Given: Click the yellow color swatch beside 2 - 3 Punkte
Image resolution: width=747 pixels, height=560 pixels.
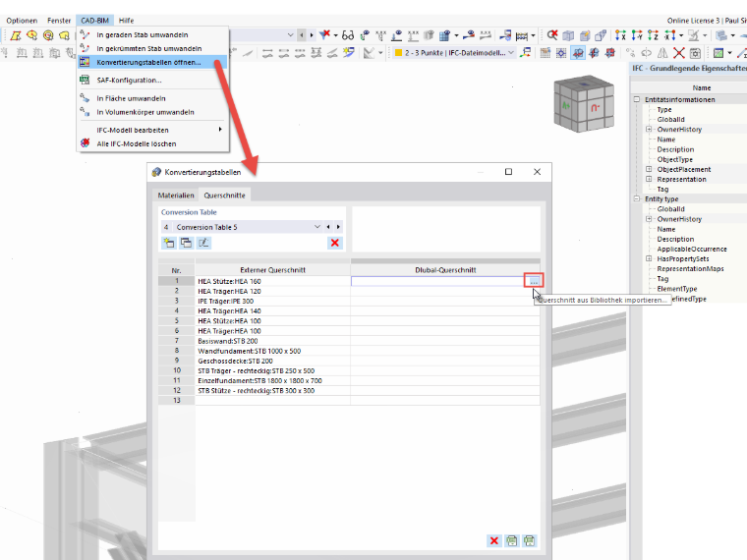Looking at the screenshot, I should pyautogui.click(x=398, y=53).
